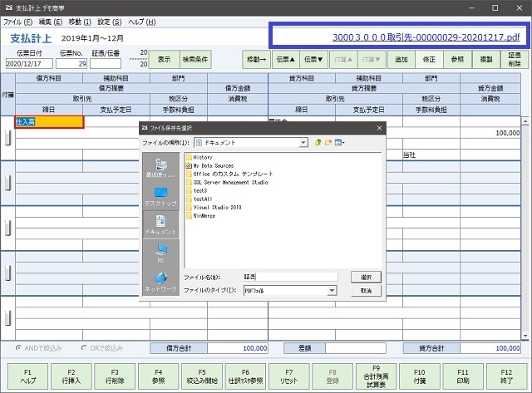Click the F3 行削除 button
The image size is (532, 393).
pos(115,376)
